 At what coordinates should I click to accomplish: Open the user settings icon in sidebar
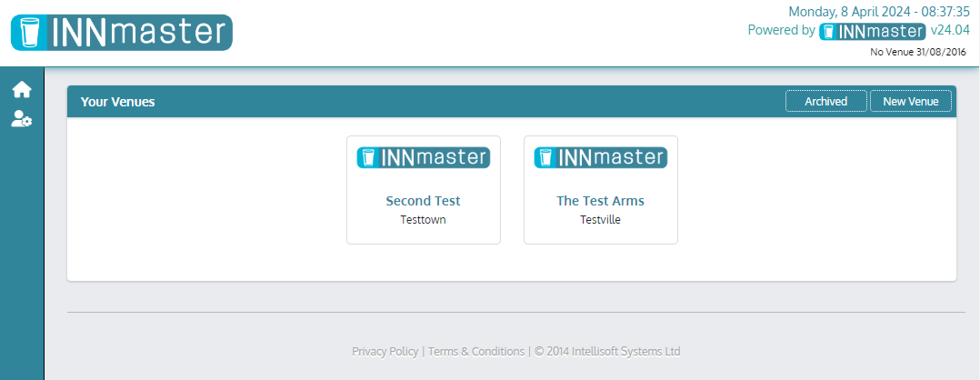(22, 119)
